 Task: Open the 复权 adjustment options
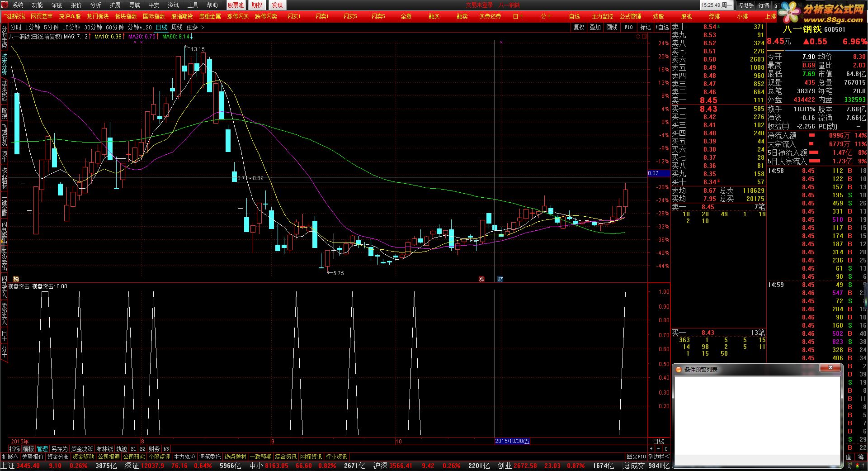[579, 27]
